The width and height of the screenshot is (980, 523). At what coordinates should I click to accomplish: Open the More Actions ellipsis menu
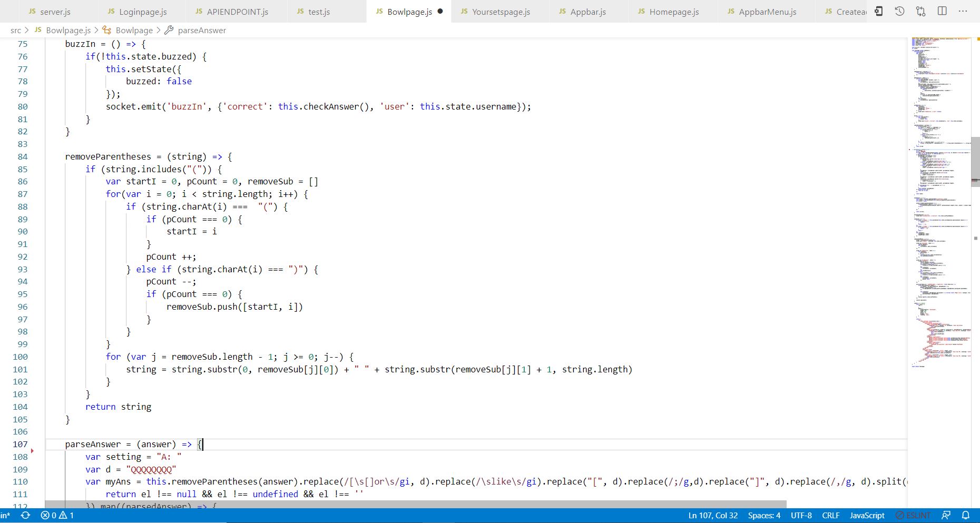(x=963, y=11)
